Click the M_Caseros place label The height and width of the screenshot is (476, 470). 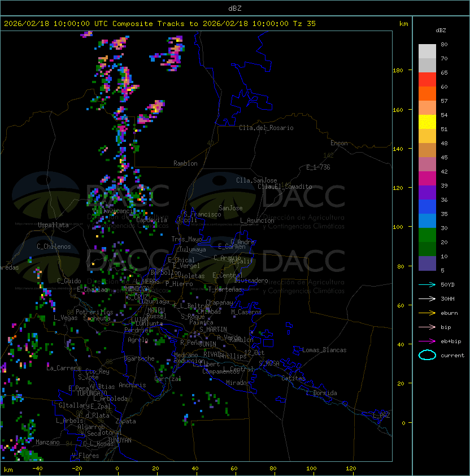coord(246,312)
